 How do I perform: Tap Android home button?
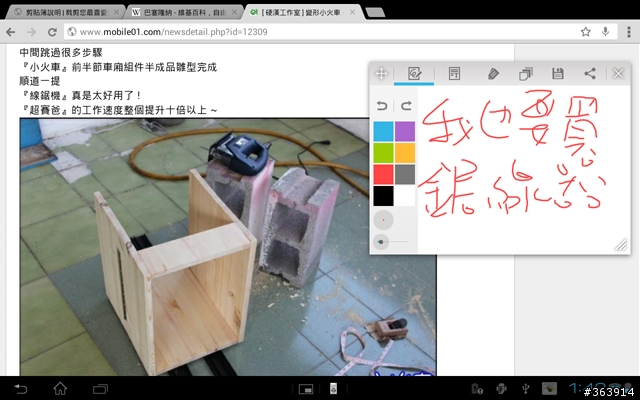[60, 389]
